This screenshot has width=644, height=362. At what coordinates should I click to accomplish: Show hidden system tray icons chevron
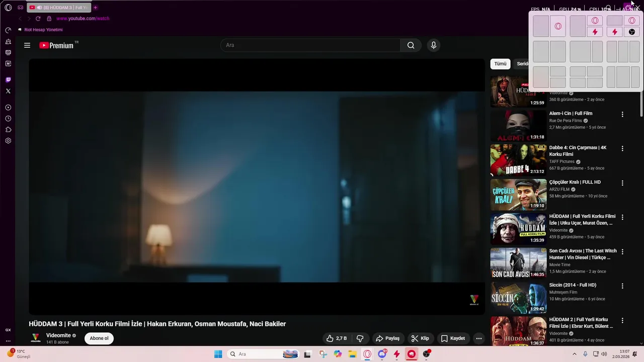click(575, 354)
